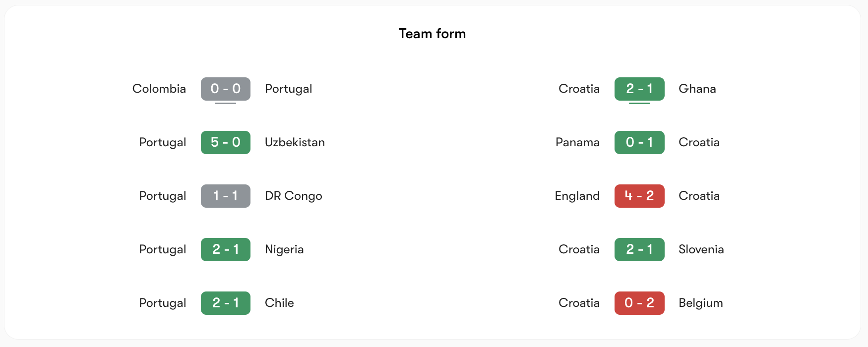Click the Nigeria team name
The height and width of the screenshot is (347, 868).
coord(284,249)
